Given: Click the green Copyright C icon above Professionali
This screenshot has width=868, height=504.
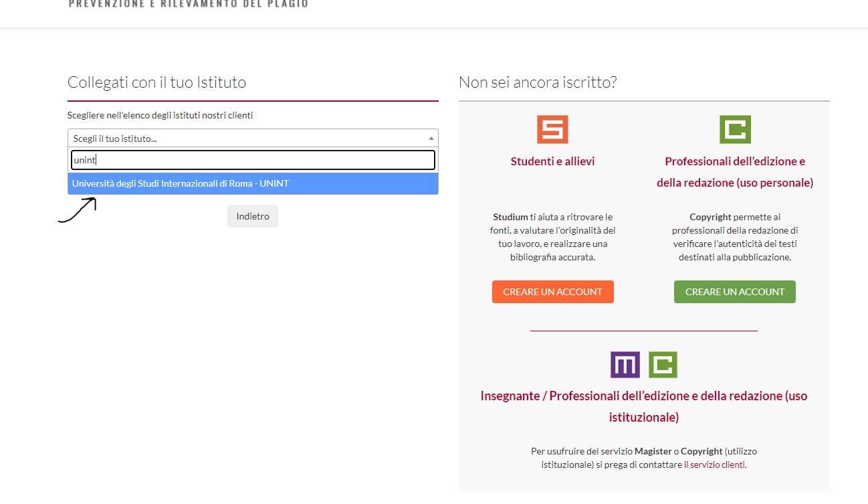Looking at the screenshot, I should (735, 129).
